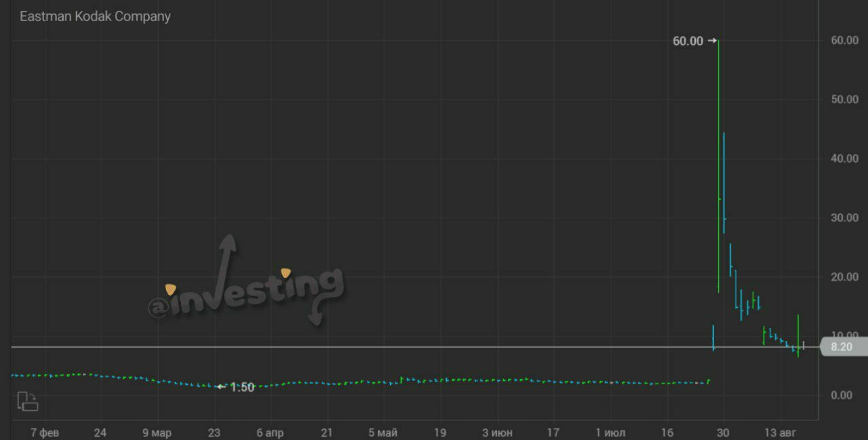
Task: Click the 50.00 price axis label
Action: 844,100
